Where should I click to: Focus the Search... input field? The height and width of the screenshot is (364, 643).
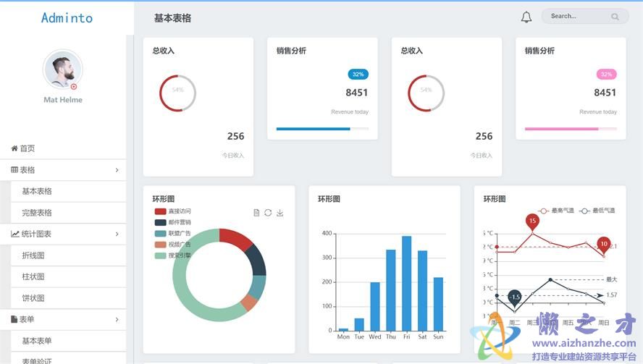pos(585,17)
